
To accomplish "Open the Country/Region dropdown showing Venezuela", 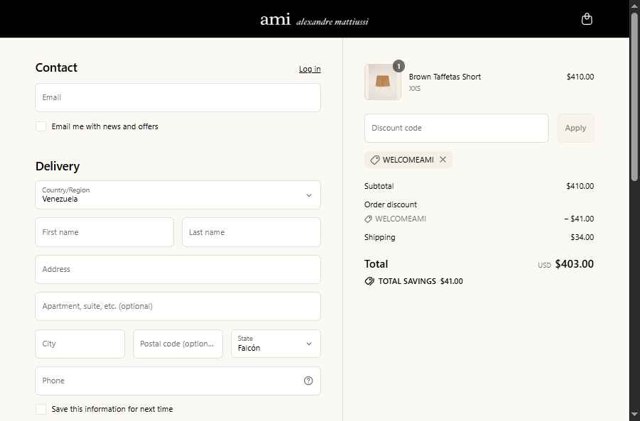I will coord(178,195).
